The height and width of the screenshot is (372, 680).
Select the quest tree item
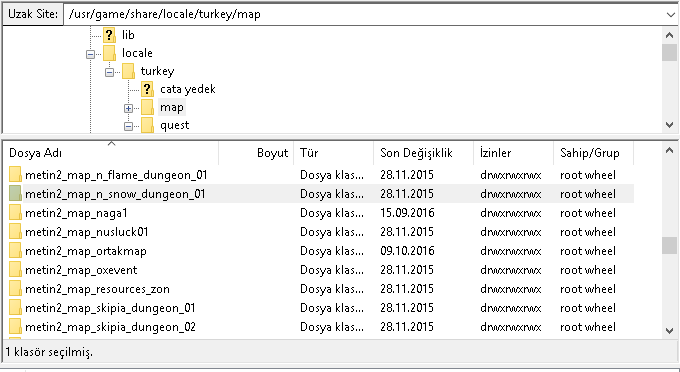(x=175, y=125)
